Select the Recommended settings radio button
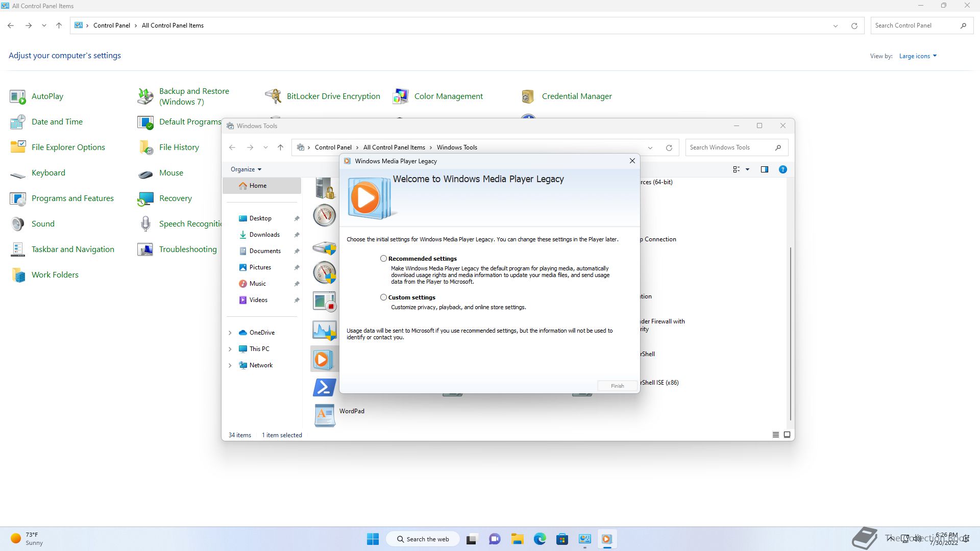Screen dimensions: 980x551 coord(383,259)
